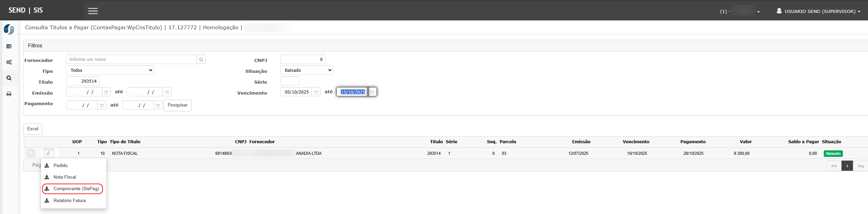
Task: Click the 12/07/2025 Emissão cell
Action: (x=578, y=153)
